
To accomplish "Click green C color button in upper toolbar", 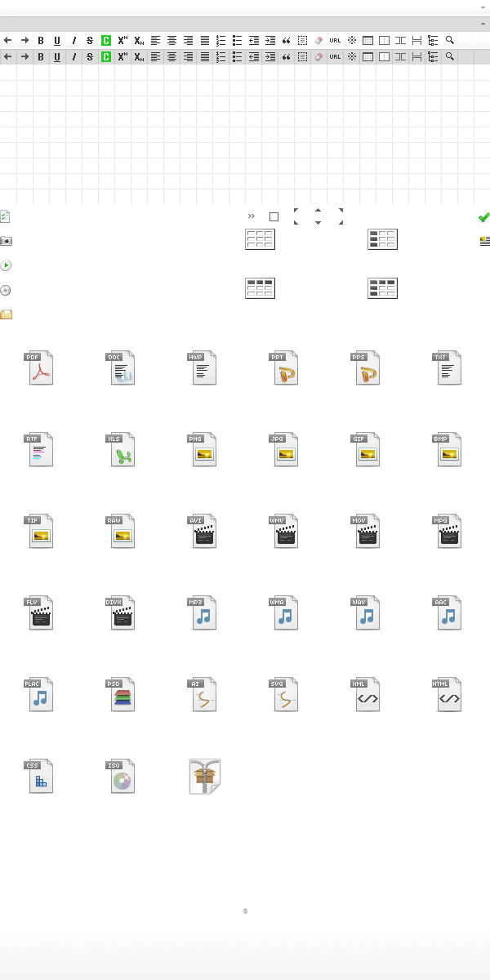I will 106,40.
